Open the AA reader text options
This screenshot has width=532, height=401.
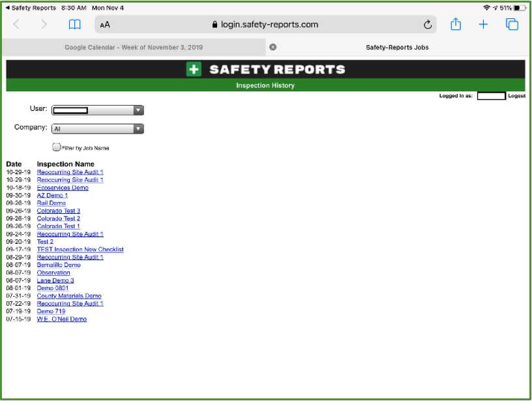tap(105, 25)
